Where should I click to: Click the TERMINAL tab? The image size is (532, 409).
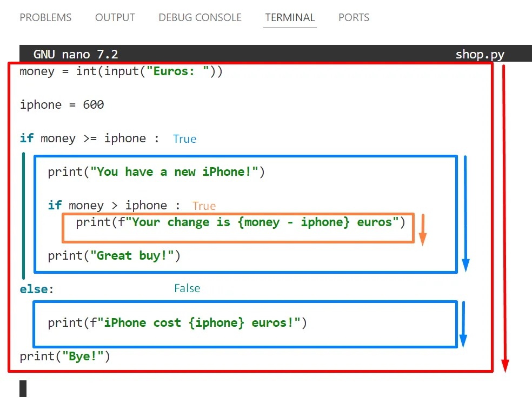coord(290,17)
